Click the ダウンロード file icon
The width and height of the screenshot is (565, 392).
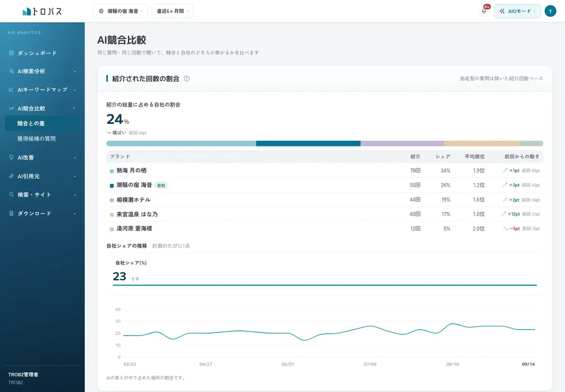(11, 214)
